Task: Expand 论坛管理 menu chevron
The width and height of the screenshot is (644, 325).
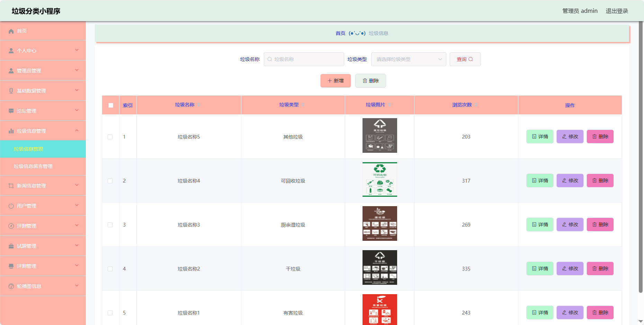Action: [x=77, y=111]
